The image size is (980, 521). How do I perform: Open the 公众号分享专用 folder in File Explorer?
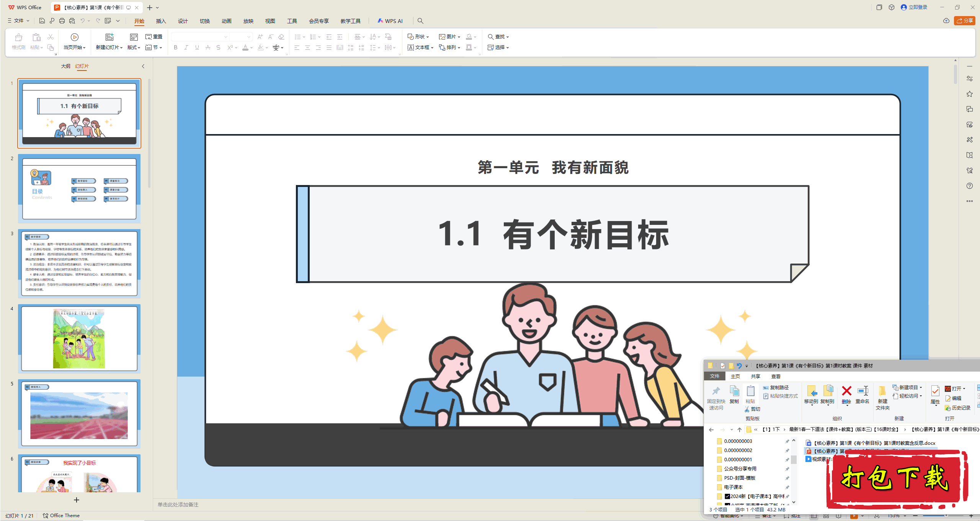pyautogui.click(x=740, y=469)
